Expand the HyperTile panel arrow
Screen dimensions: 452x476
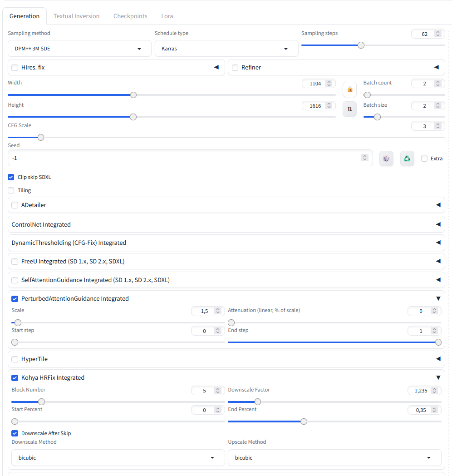tap(438, 359)
